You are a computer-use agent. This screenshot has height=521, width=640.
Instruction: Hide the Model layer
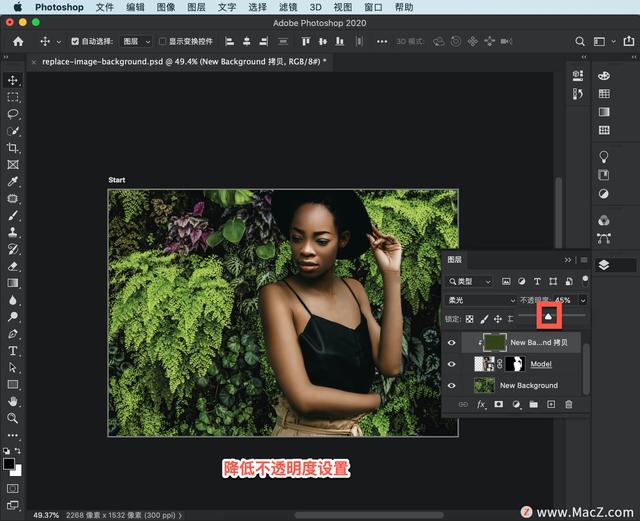[x=451, y=364]
